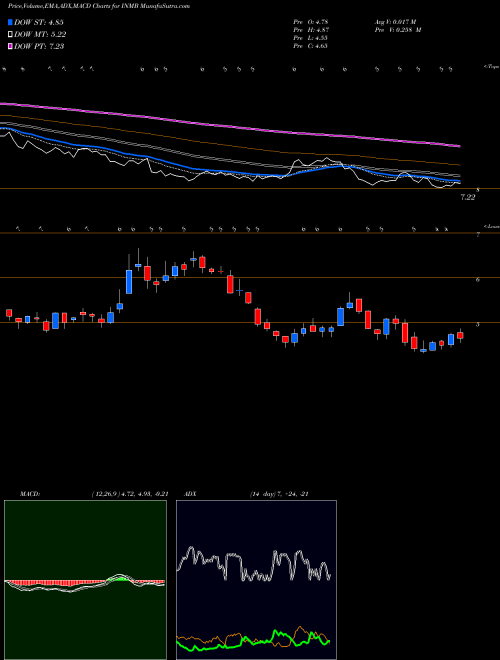
Task: Click the Avg V: 0.017 M value
Action: click(x=395, y=22)
